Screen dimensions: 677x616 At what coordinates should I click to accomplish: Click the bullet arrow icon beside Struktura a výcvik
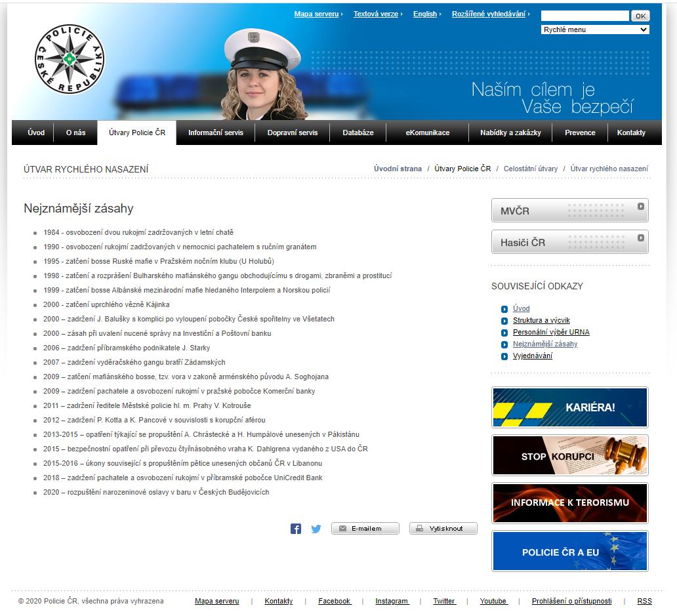pyautogui.click(x=504, y=321)
